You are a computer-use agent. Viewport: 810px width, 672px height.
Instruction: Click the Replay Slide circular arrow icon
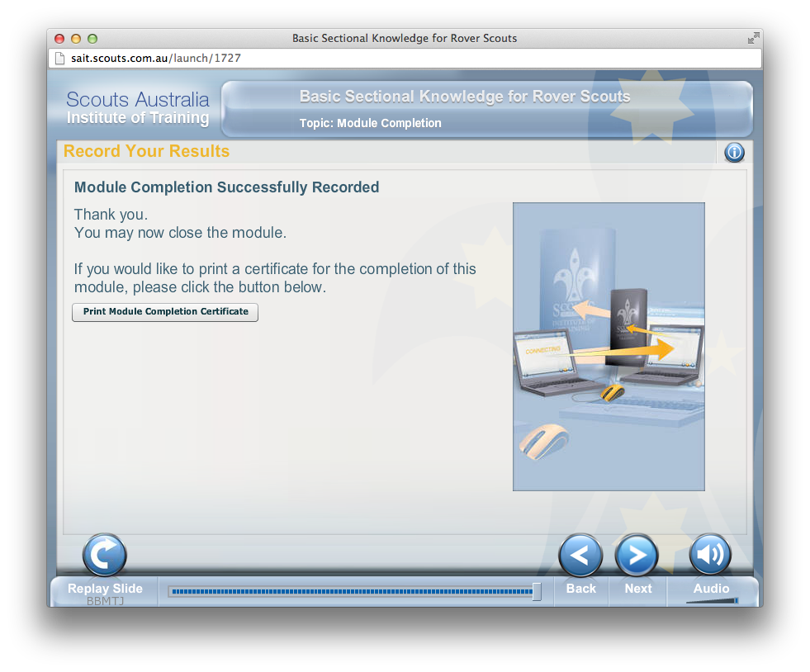click(104, 555)
